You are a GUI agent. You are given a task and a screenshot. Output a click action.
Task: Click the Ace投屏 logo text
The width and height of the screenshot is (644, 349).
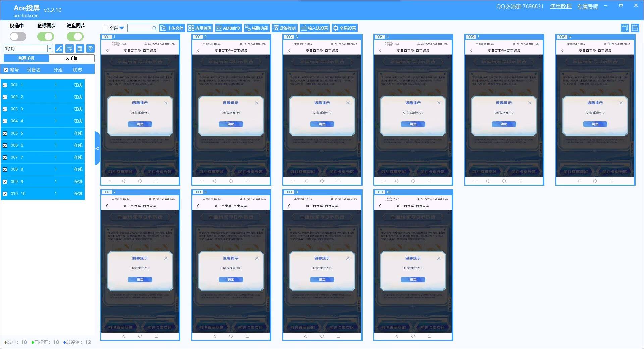(26, 8)
